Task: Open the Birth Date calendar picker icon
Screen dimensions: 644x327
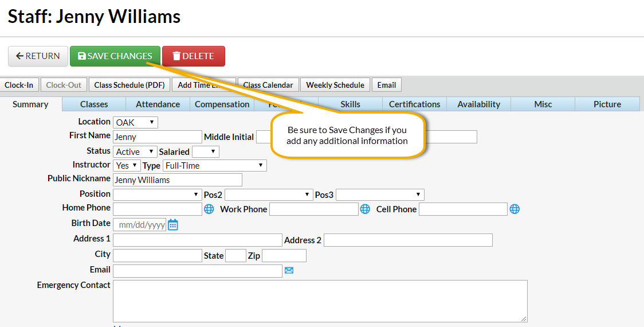Action: [173, 224]
